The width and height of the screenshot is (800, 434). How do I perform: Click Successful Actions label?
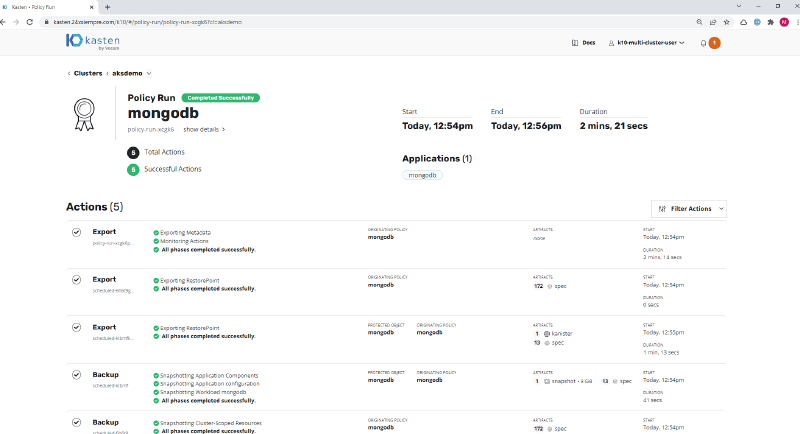coord(172,169)
